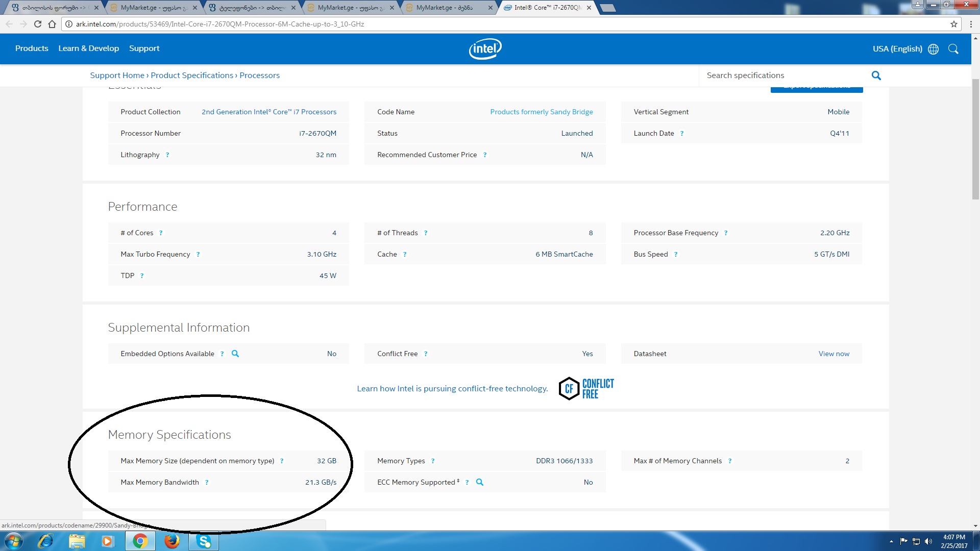This screenshot has height=551, width=980.
Task: Reload the page with refresh icon
Action: coord(37,24)
